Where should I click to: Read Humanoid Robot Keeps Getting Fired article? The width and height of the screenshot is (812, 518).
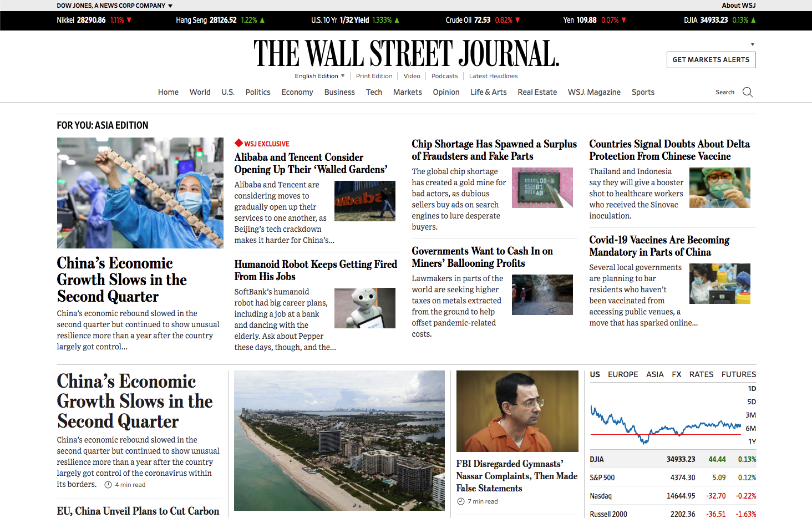click(316, 270)
